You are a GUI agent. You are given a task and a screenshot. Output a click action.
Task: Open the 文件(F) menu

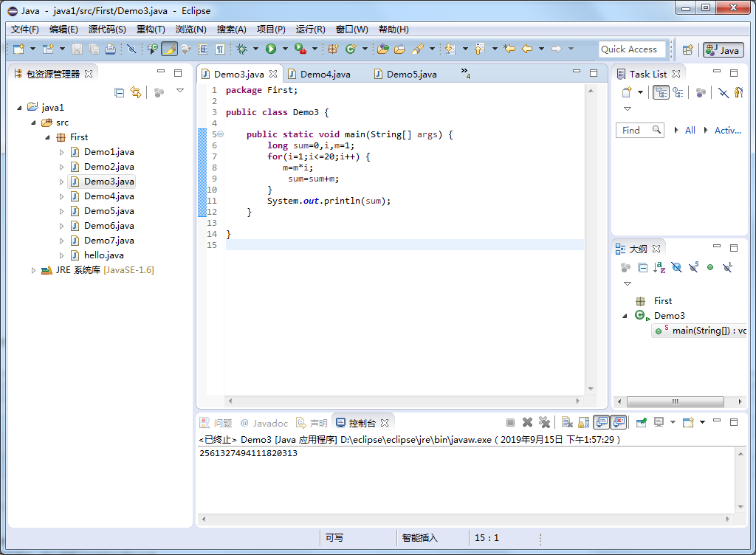tap(24, 30)
